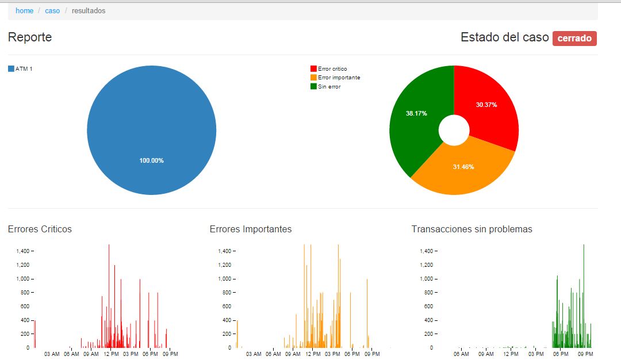Click the center hole of the donut chart
621x364 pixels.
[x=454, y=130]
